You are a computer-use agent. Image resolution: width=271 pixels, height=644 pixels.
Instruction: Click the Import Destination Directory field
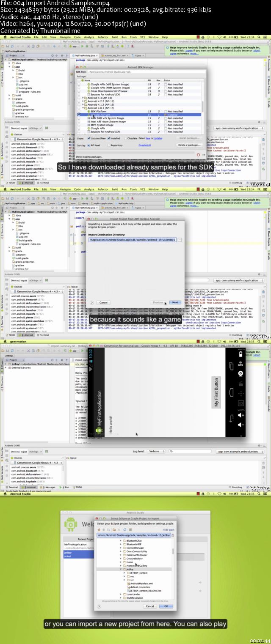[x=132, y=240]
